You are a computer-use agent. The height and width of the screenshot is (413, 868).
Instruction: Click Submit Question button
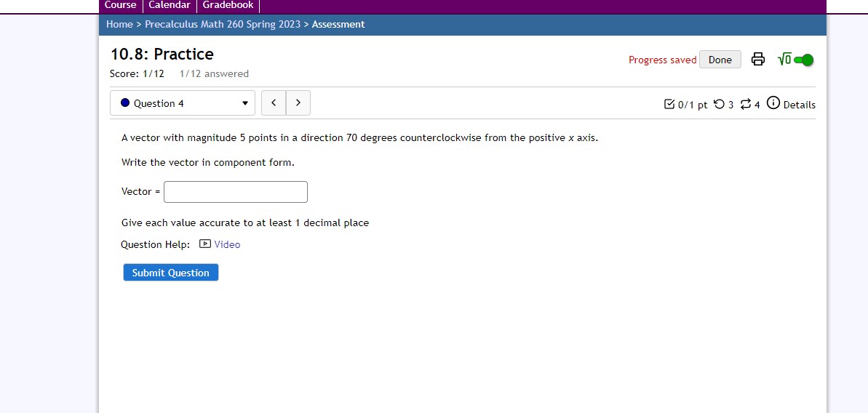tap(170, 273)
